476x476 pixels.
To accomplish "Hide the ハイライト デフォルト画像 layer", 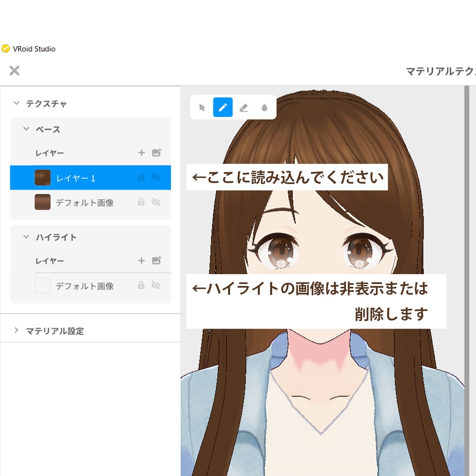I will point(156,285).
